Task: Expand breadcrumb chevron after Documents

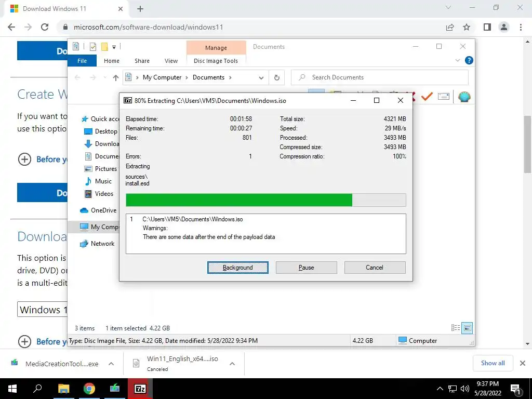Action: tap(230, 77)
